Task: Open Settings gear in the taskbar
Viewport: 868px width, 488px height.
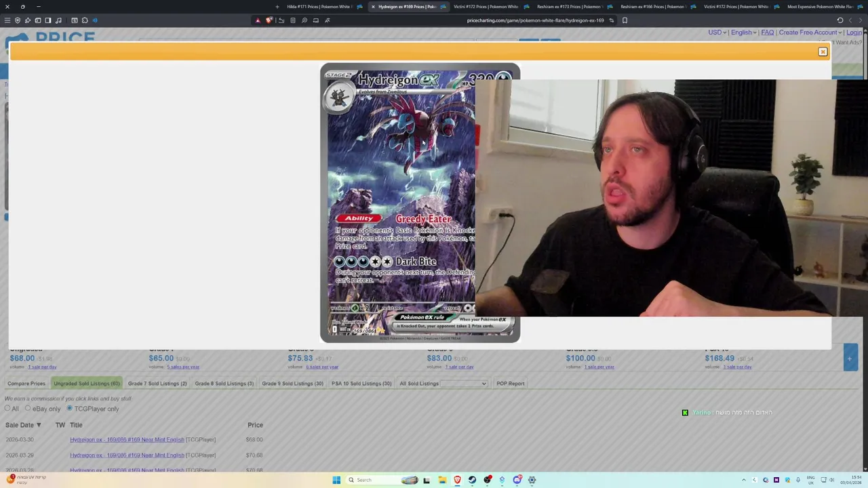Action: click(532, 480)
